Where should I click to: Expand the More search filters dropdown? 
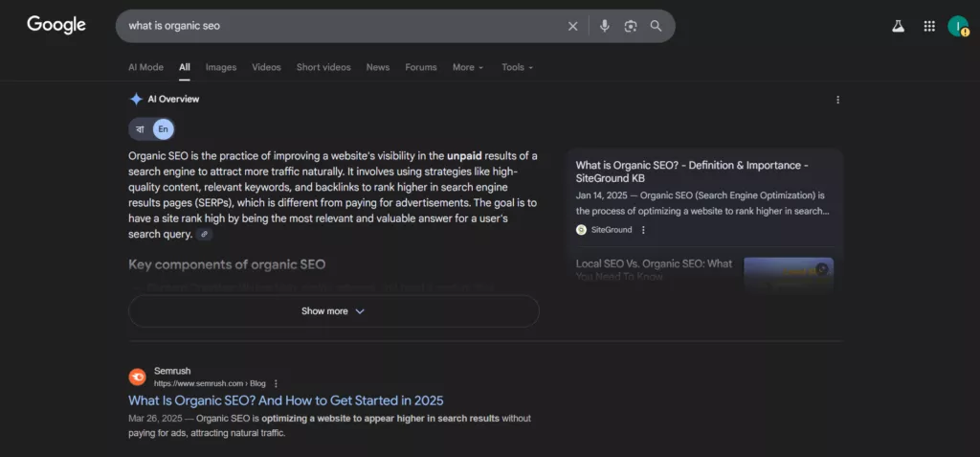pyautogui.click(x=468, y=68)
